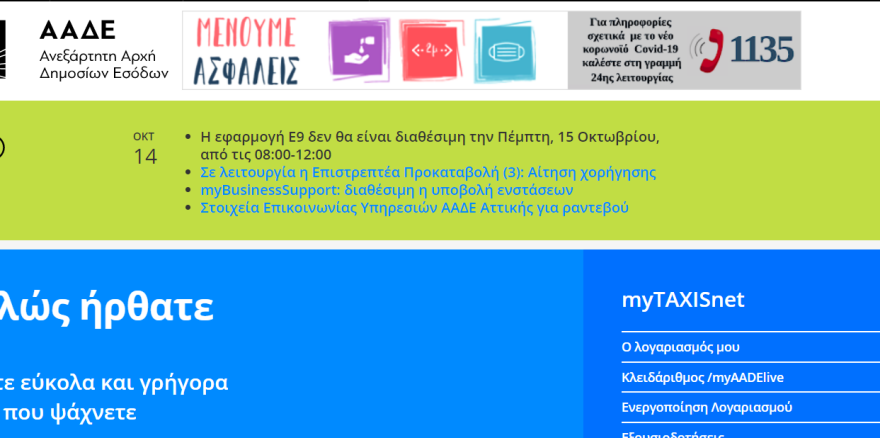This screenshot has width=880, height=438.
Task: Open the Επιστρεπτέα Προκαταβολή (3) announcement link
Action: (x=428, y=172)
